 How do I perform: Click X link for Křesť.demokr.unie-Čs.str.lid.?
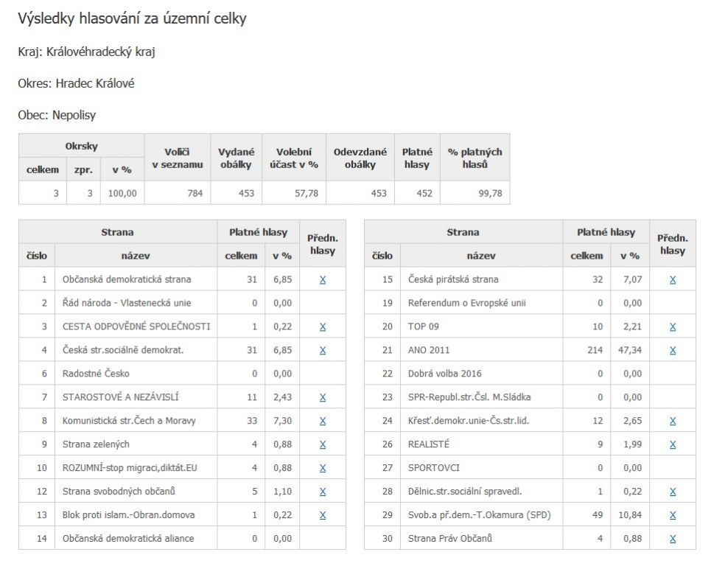click(673, 421)
